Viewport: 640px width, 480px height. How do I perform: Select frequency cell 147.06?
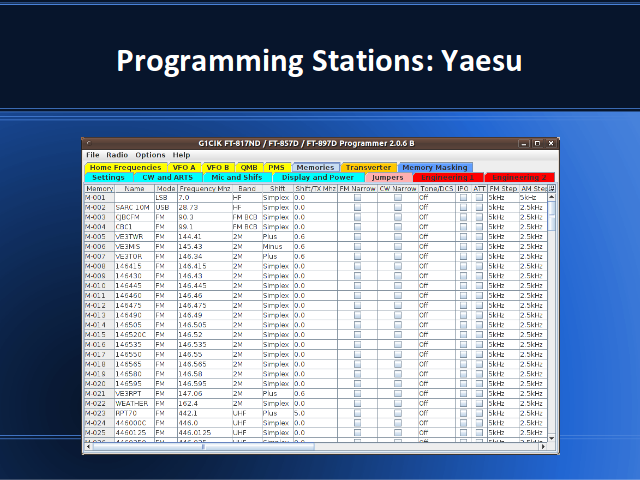point(205,393)
